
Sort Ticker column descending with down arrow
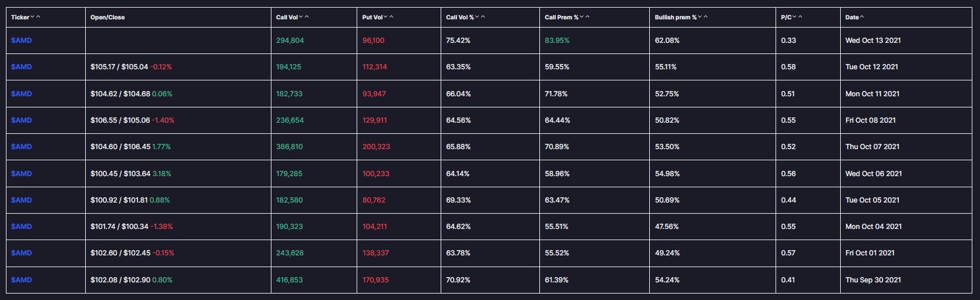tap(32, 17)
